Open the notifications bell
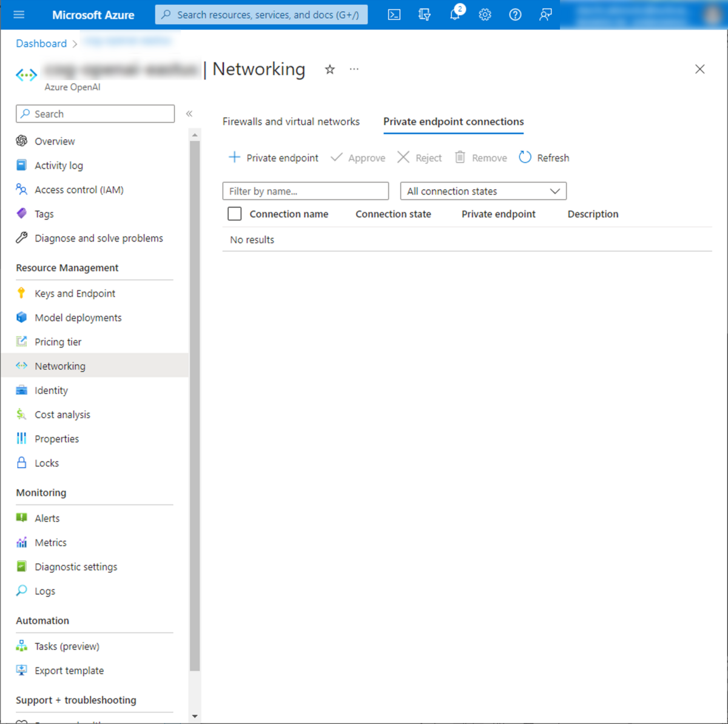 [x=455, y=15]
